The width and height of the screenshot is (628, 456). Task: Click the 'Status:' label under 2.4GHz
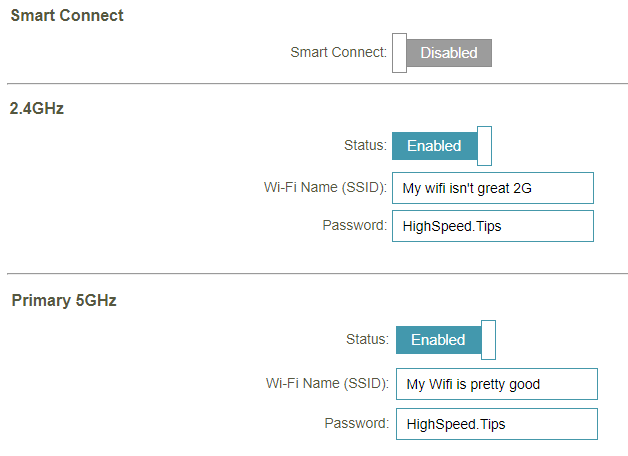(x=365, y=145)
